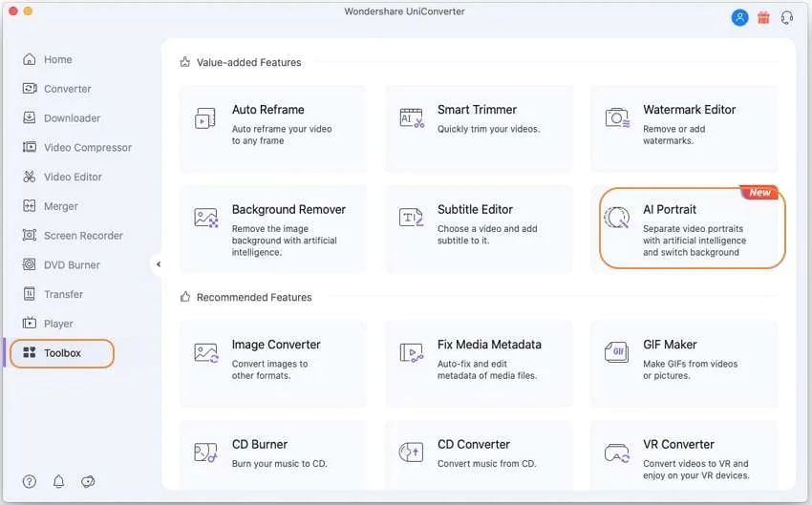Click the Home icon in sidebar
Viewport: 812px width, 505px height.
pyautogui.click(x=30, y=59)
